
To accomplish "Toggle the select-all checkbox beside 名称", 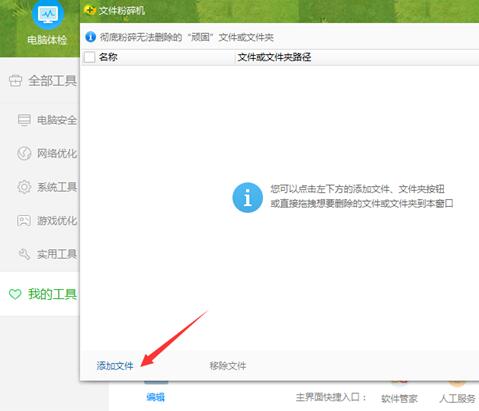I will pyautogui.click(x=89, y=57).
